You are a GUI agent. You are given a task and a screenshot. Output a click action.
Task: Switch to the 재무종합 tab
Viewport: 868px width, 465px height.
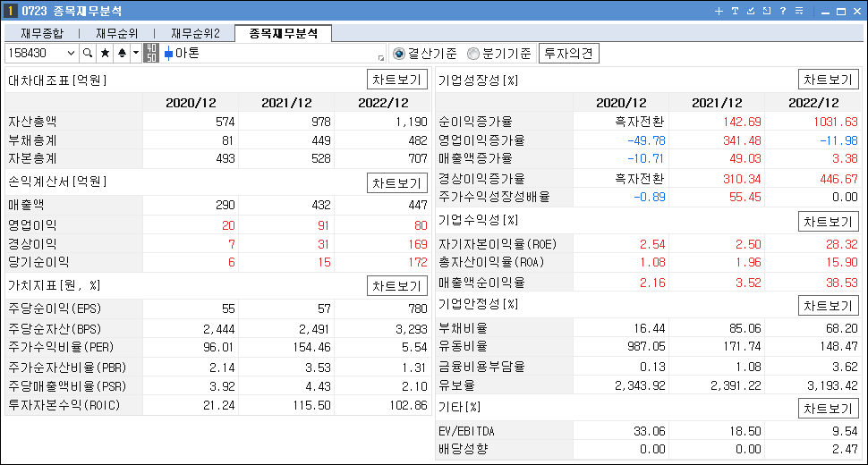coord(42,34)
